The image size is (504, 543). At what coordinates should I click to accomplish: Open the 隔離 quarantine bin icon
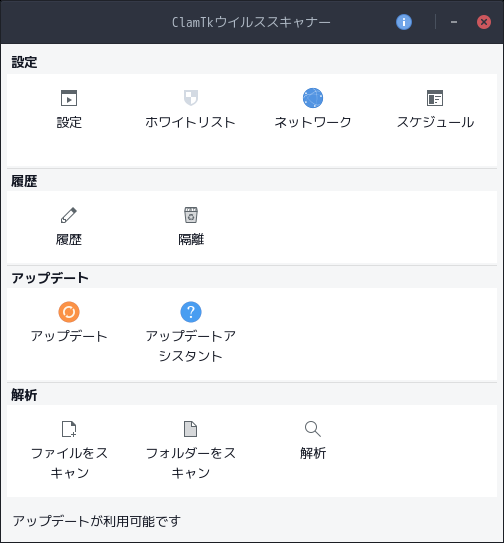point(191,215)
